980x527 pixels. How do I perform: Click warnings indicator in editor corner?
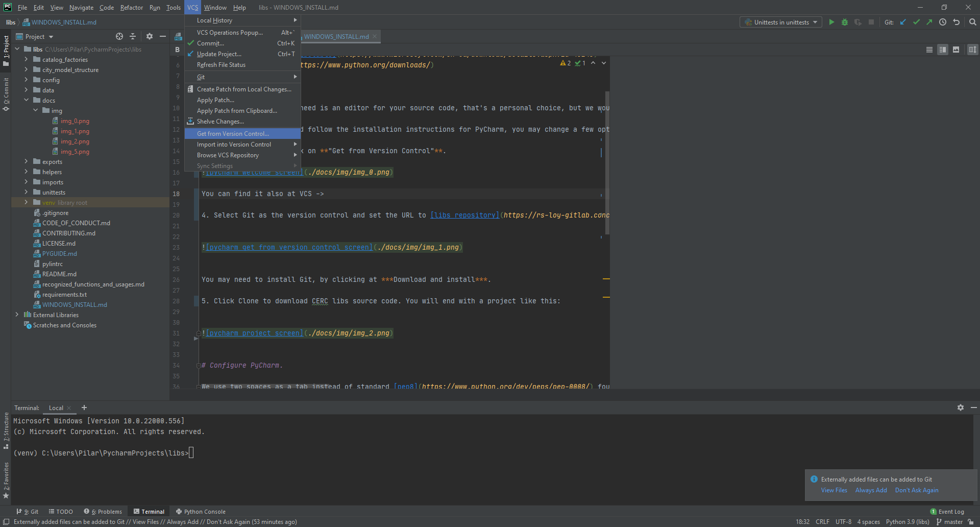pos(566,63)
